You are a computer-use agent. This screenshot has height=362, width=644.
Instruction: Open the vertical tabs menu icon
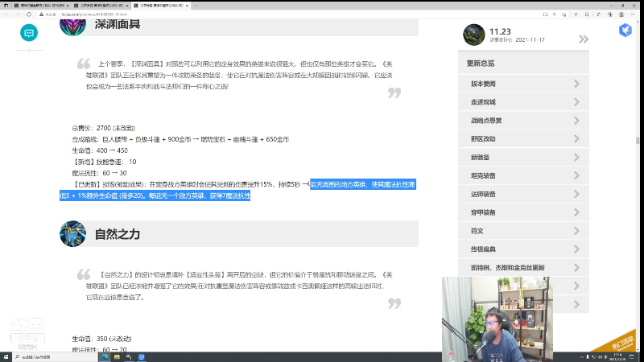coord(6,6)
